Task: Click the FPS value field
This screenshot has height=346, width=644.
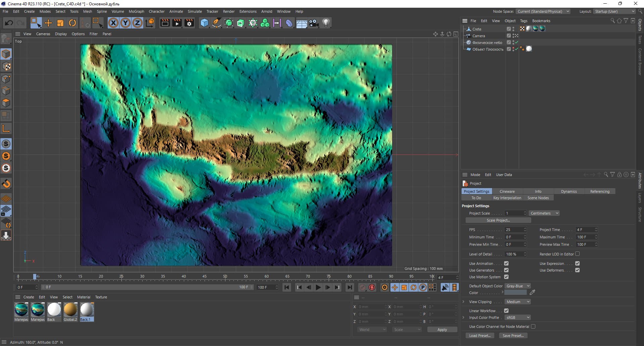Action: click(x=516, y=230)
